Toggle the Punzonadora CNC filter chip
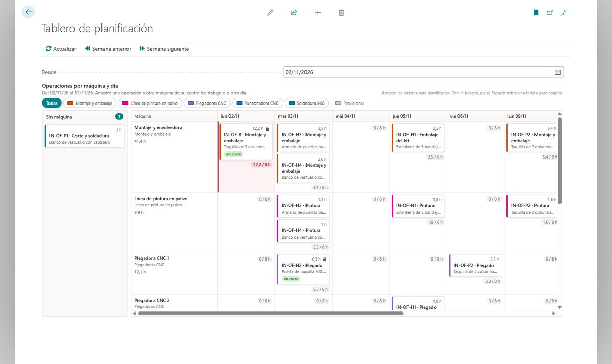612x364 pixels. tap(258, 103)
